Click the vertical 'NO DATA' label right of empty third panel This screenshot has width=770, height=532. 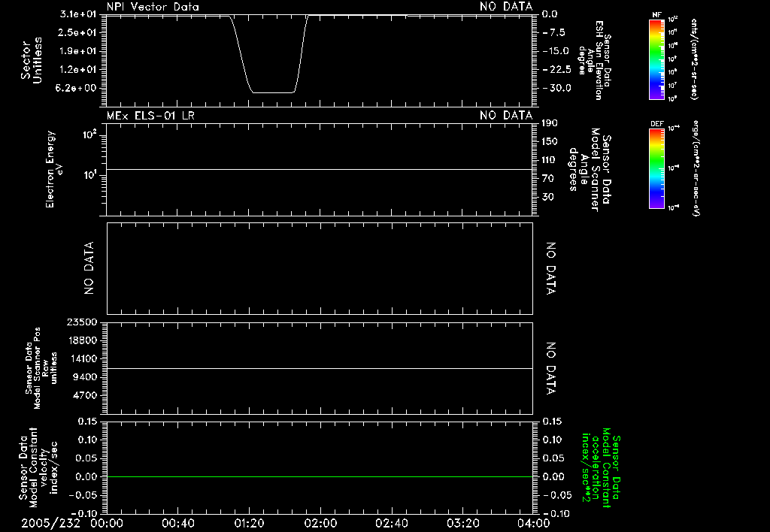(551, 268)
